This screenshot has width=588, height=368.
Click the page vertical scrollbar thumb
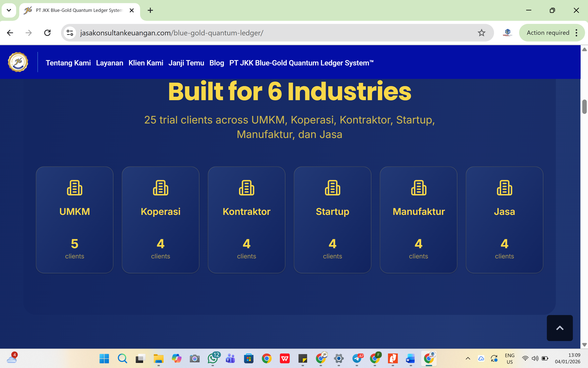pos(584,106)
